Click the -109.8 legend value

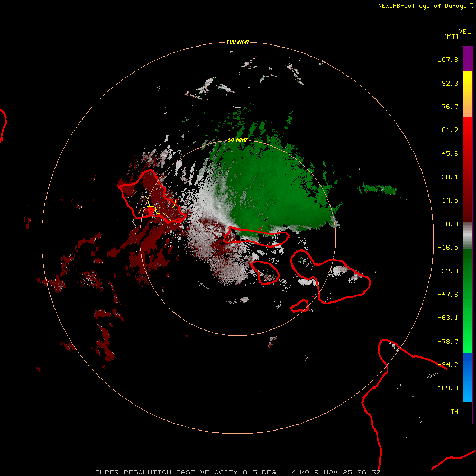(446, 388)
